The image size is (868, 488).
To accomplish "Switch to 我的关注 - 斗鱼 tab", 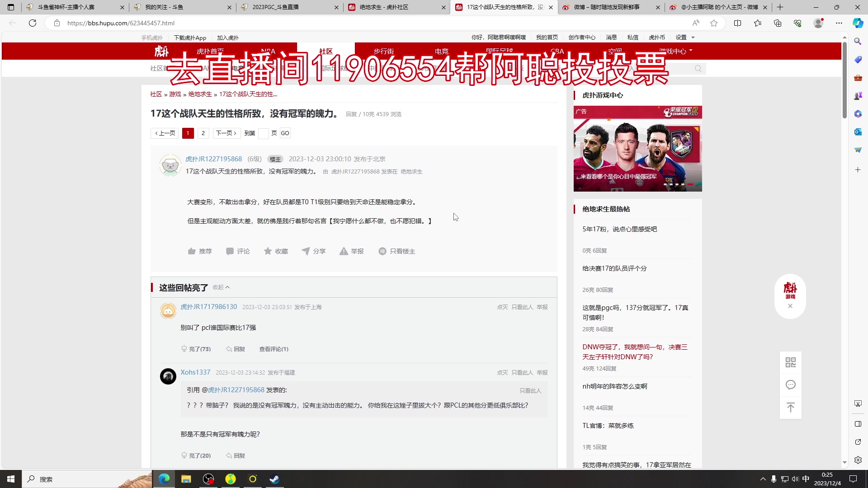I will (x=182, y=7).
